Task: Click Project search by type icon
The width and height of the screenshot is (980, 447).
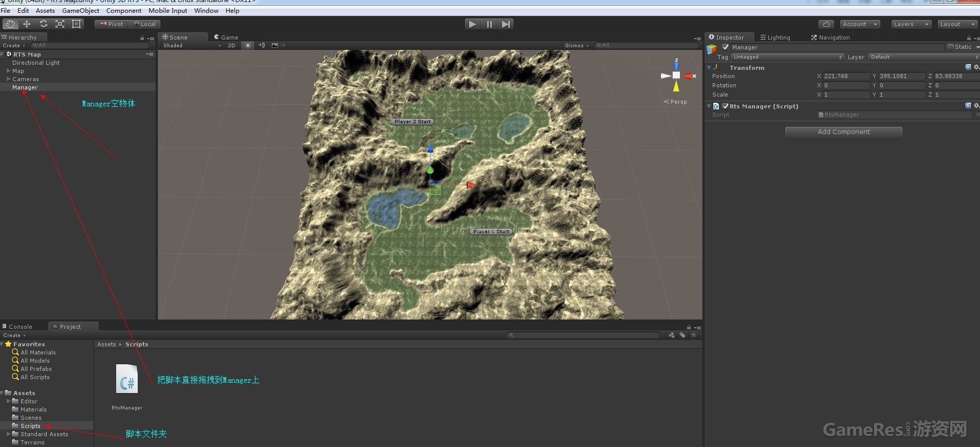Action: pos(671,335)
